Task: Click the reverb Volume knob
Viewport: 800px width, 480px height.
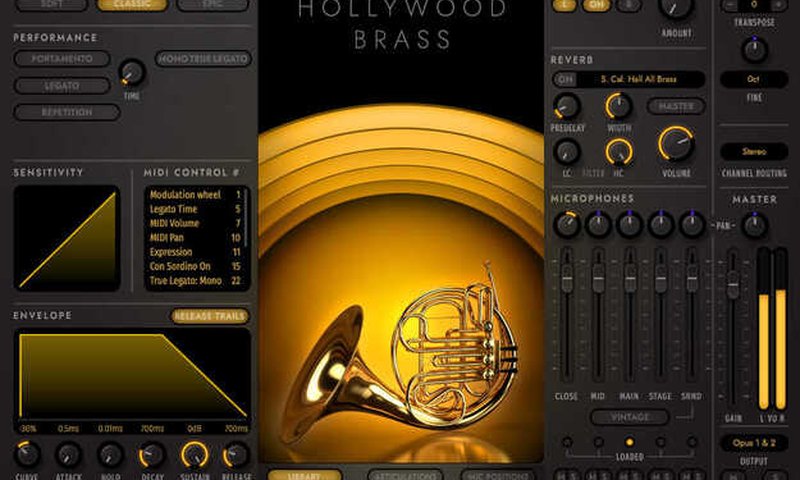Action: pos(676,143)
